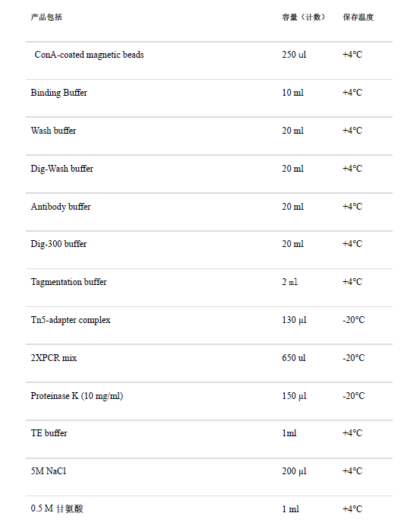The width and height of the screenshot is (401, 532).
Task: Select the 250 ul volume value
Action: 294,55
